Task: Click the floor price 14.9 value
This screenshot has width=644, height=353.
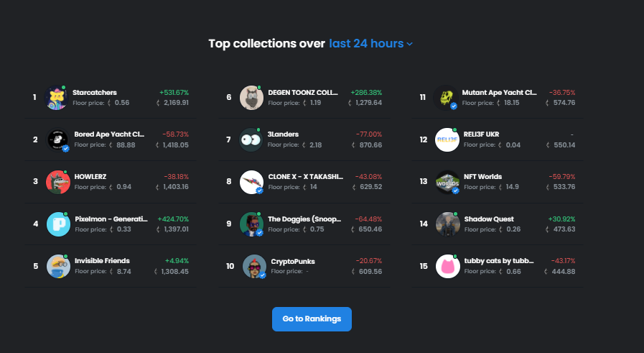Action: 512,187
